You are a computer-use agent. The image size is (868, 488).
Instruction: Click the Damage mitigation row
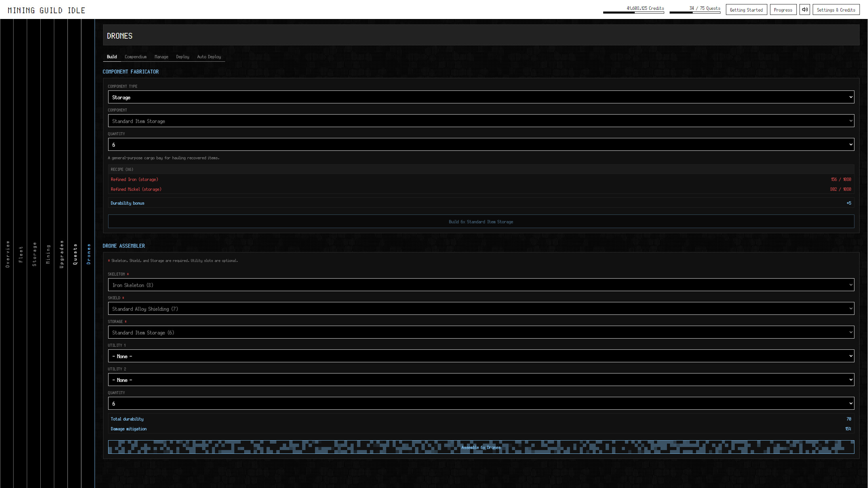point(481,429)
